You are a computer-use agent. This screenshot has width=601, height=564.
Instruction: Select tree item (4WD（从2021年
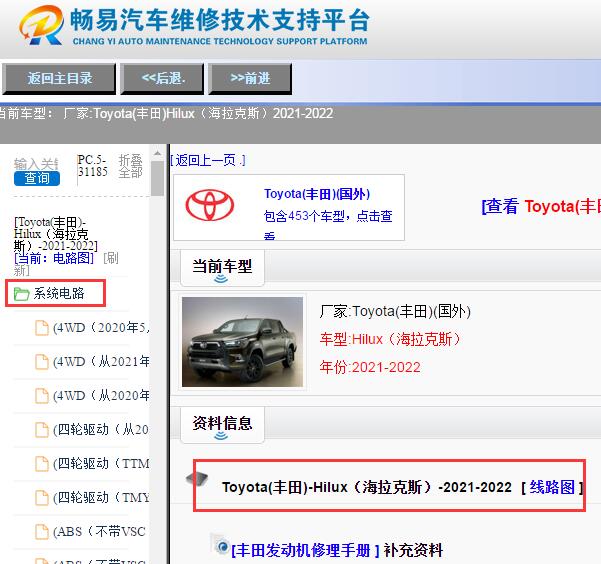tap(101, 362)
